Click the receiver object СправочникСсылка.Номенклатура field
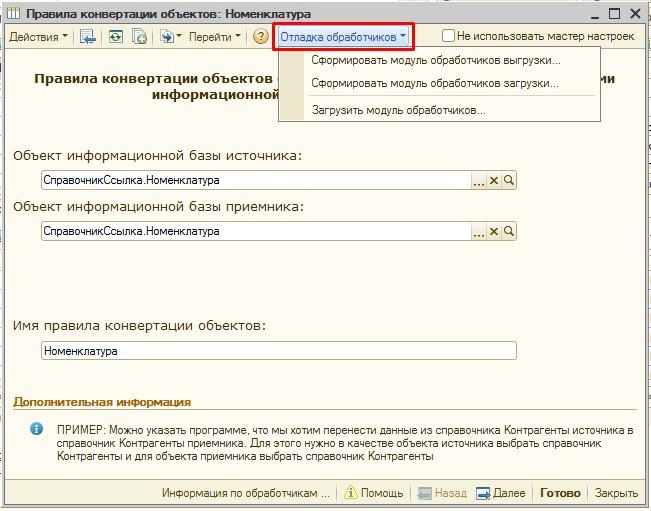Image resolution: width=651 pixels, height=511 pixels. [256, 231]
